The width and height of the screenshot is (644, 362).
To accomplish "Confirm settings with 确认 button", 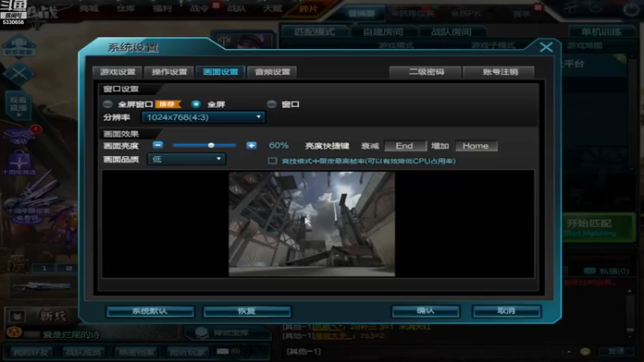I will (425, 311).
